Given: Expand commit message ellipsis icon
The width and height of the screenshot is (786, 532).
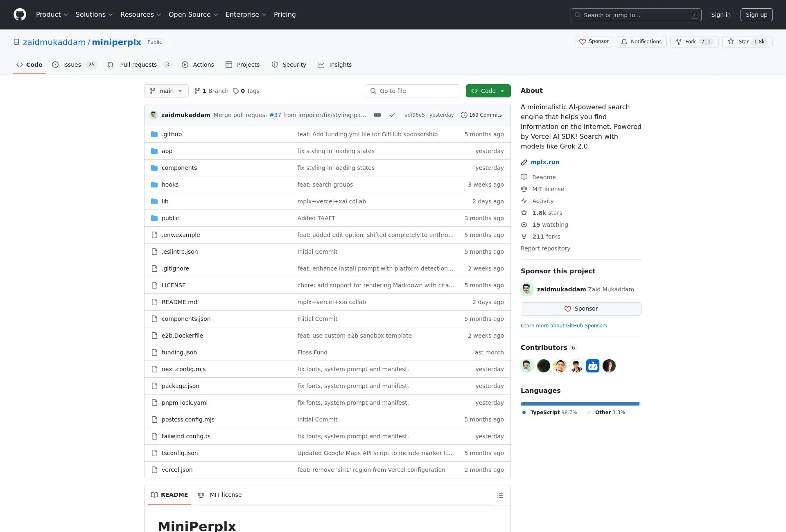Looking at the screenshot, I should [x=377, y=115].
